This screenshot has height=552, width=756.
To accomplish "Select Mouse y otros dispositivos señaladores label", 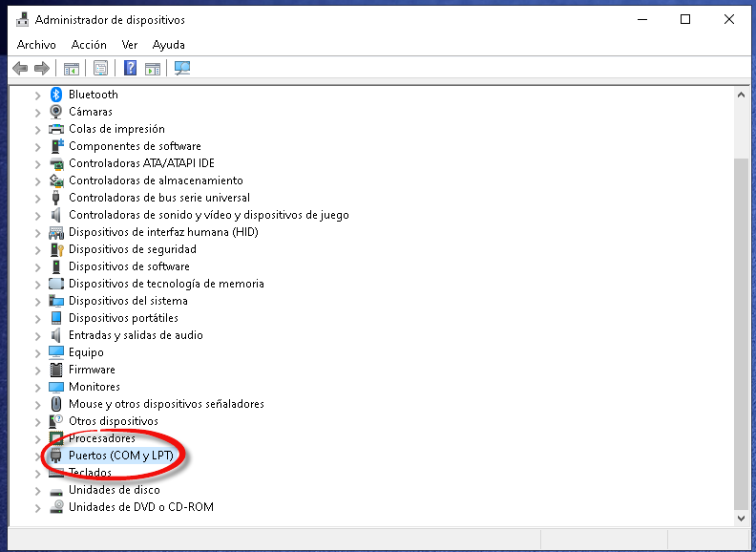I will (166, 404).
